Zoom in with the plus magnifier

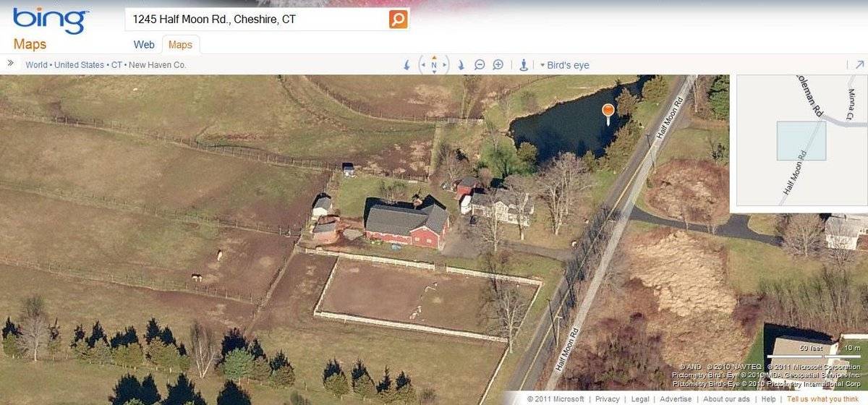(498, 65)
